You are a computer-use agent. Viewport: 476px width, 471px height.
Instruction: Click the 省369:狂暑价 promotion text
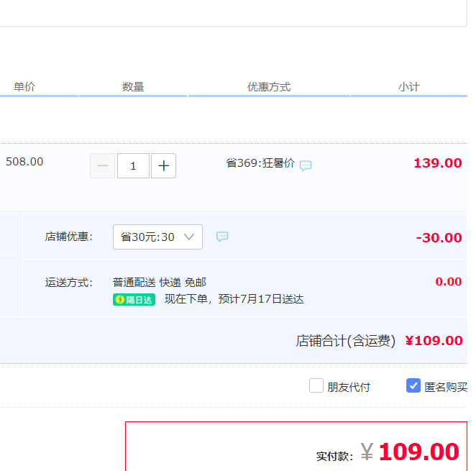[x=260, y=163]
